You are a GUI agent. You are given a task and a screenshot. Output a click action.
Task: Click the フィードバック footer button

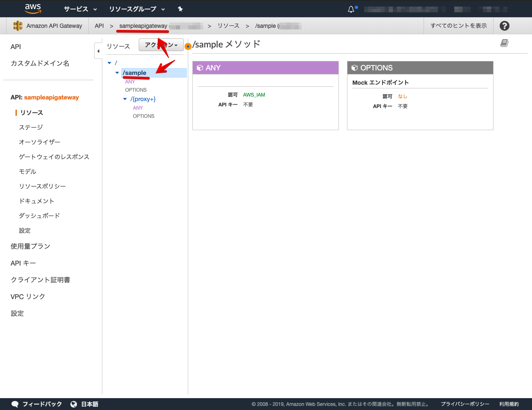(x=42, y=404)
